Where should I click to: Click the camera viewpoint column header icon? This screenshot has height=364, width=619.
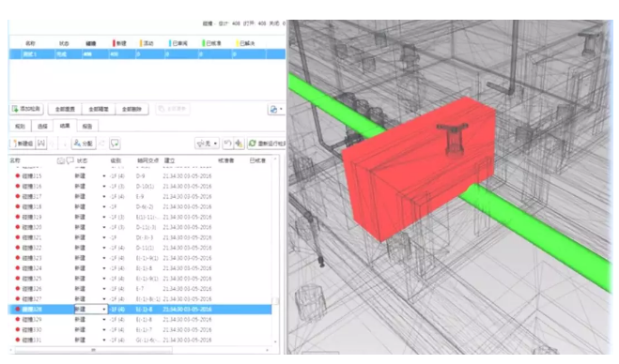point(61,161)
